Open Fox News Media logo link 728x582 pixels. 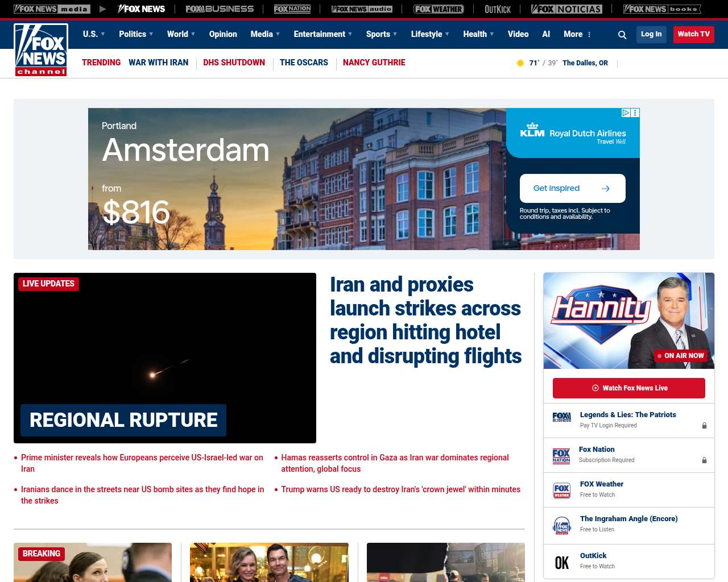coord(52,9)
